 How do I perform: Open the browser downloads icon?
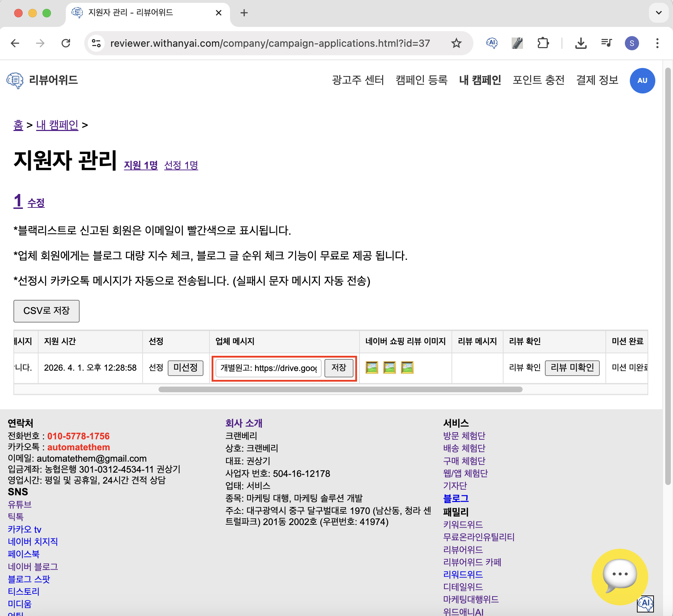pyautogui.click(x=581, y=43)
